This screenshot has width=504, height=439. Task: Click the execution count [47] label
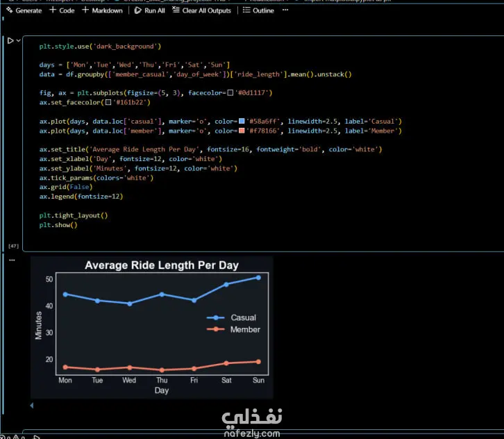[13, 246]
